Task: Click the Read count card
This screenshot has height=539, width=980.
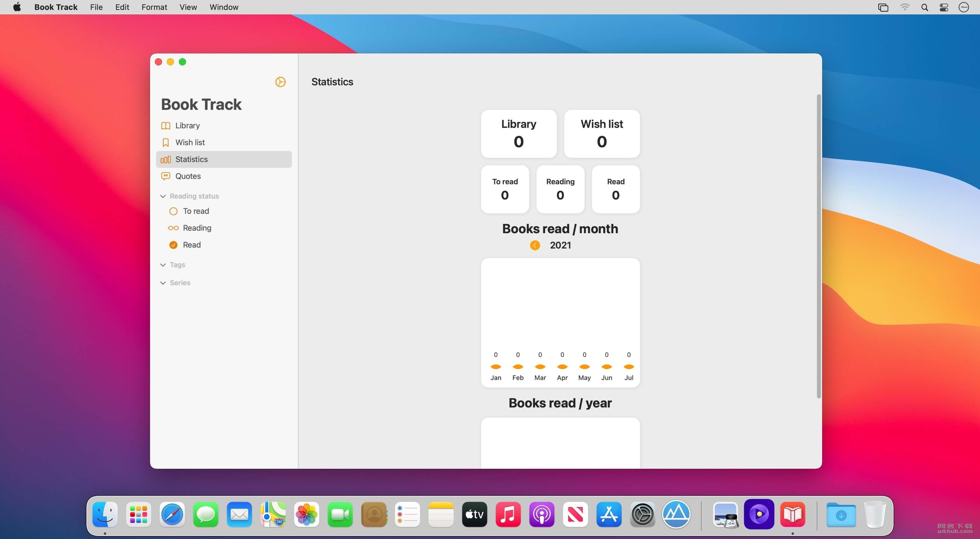Action: [615, 189]
